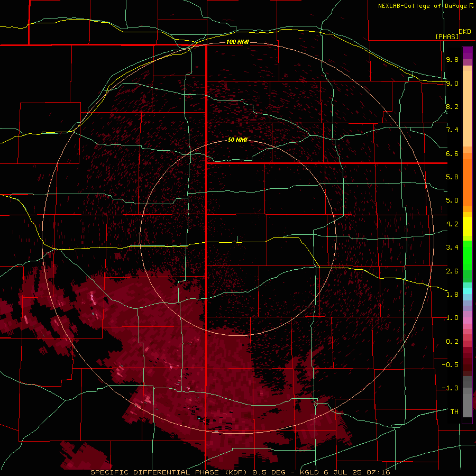The image size is (476, 476).
Task: Click the DKD product code label
Action: (465, 32)
